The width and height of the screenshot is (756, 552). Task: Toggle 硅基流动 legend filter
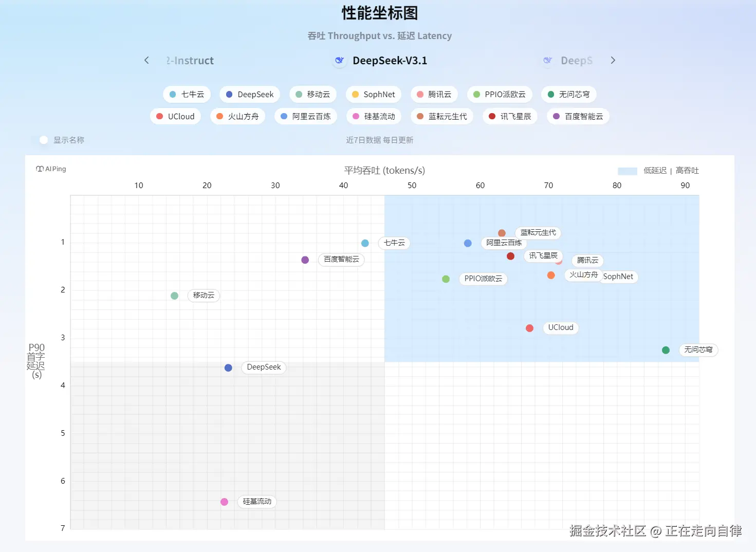point(374,117)
